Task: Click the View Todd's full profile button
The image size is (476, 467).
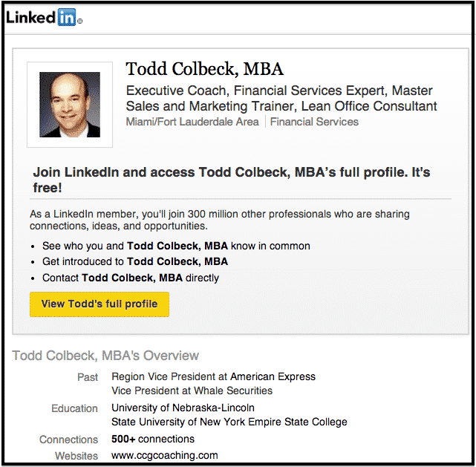Action: click(x=100, y=304)
